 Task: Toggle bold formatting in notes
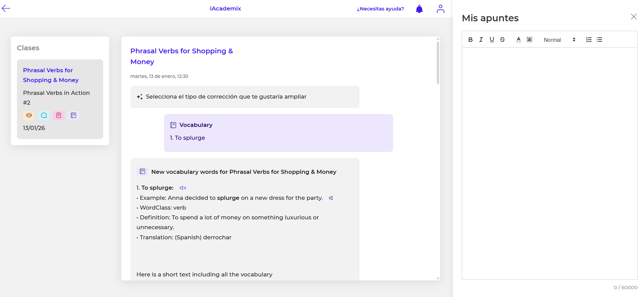click(x=470, y=40)
